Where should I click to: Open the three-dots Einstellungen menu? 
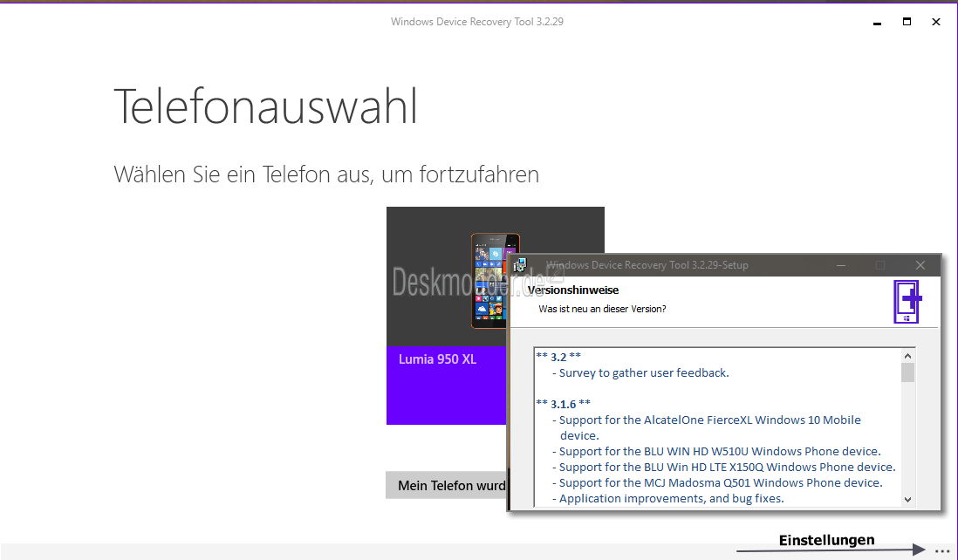(x=941, y=550)
